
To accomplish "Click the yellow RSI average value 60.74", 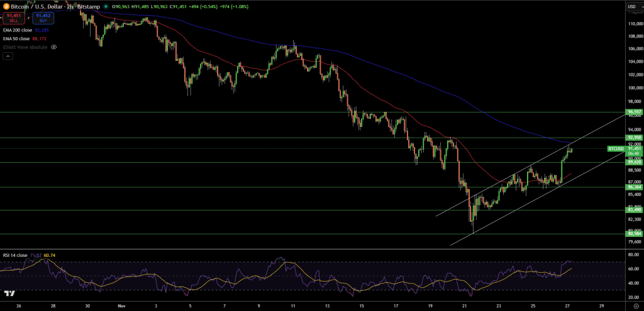I will [x=49, y=255].
